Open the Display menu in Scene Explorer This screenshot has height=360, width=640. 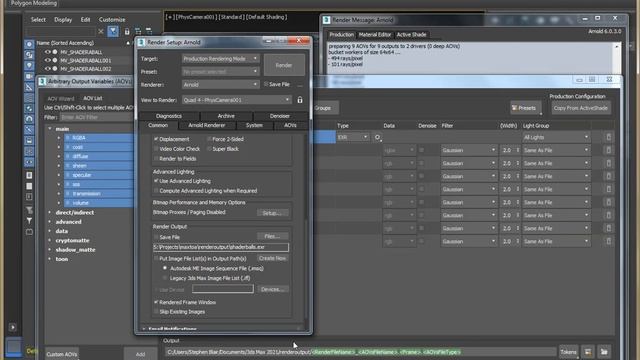coord(63,20)
